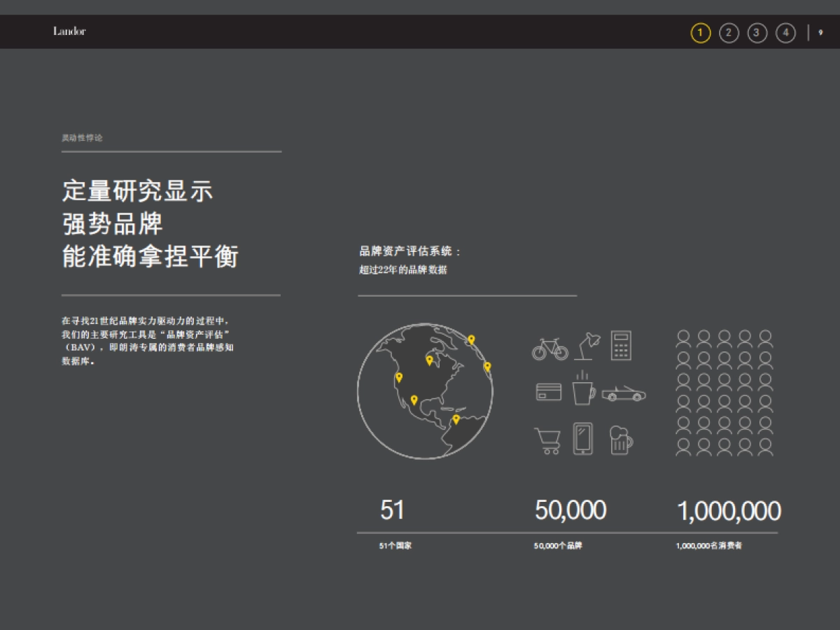
Task: Click the yellow pin on South America
Action: [456, 419]
